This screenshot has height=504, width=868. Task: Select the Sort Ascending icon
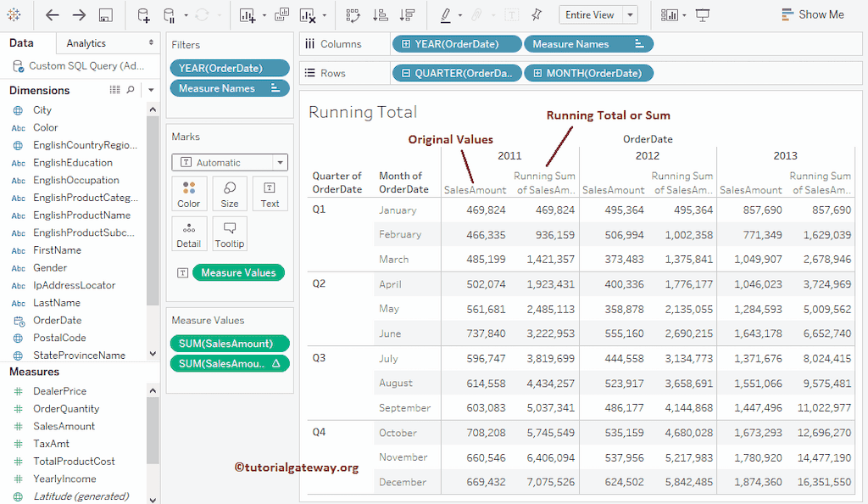click(379, 14)
